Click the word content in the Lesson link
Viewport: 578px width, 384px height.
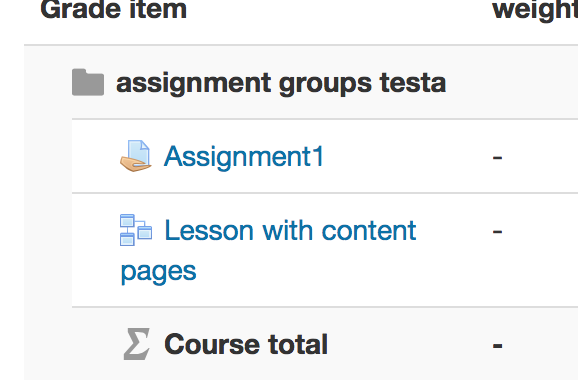tap(369, 231)
